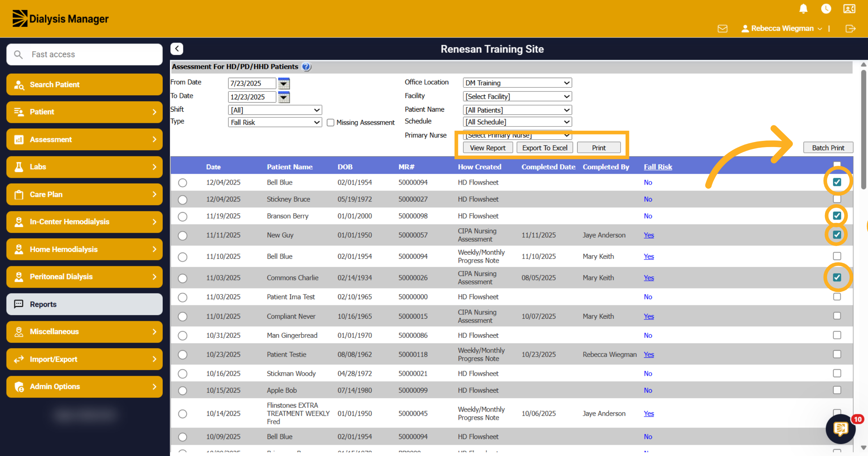Collapse sidebar with the back arrow button

point(177,48)
